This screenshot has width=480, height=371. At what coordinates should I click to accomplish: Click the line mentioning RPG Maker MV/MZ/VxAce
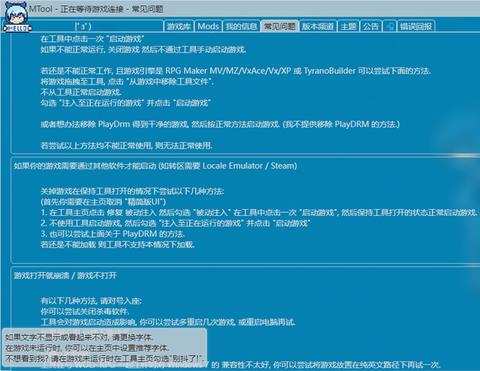[236, 71]
